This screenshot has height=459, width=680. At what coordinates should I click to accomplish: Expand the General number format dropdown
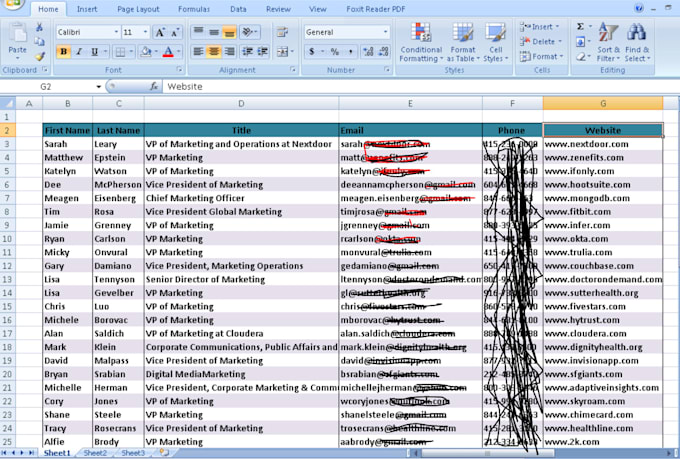(x=385, y=32)
